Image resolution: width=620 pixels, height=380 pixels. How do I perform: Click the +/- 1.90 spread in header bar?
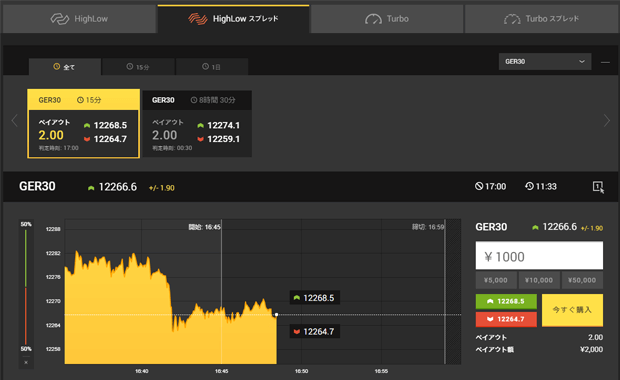162,188
